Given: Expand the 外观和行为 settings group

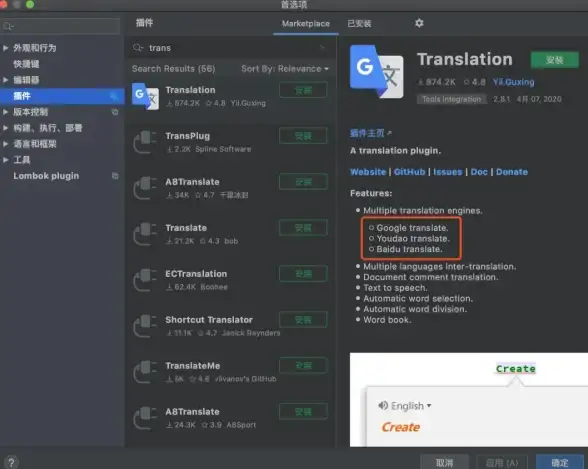Looking at the screenshot, I should [5, 48].
